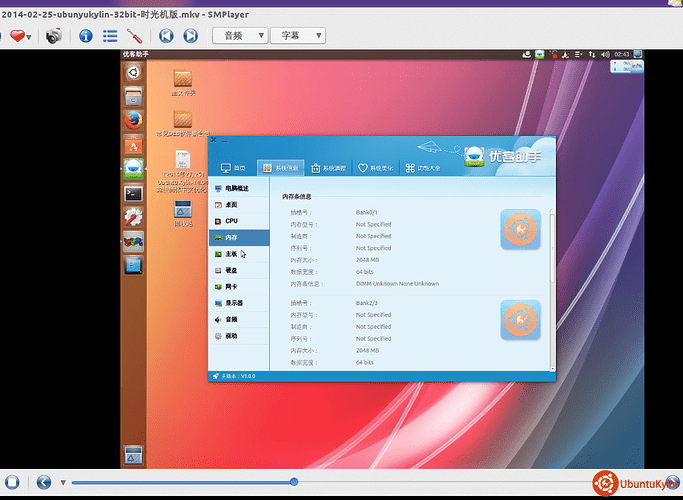This screenshot has width=683, height=500.
Task: Jump to next playlist item
Action: (190, 36)
